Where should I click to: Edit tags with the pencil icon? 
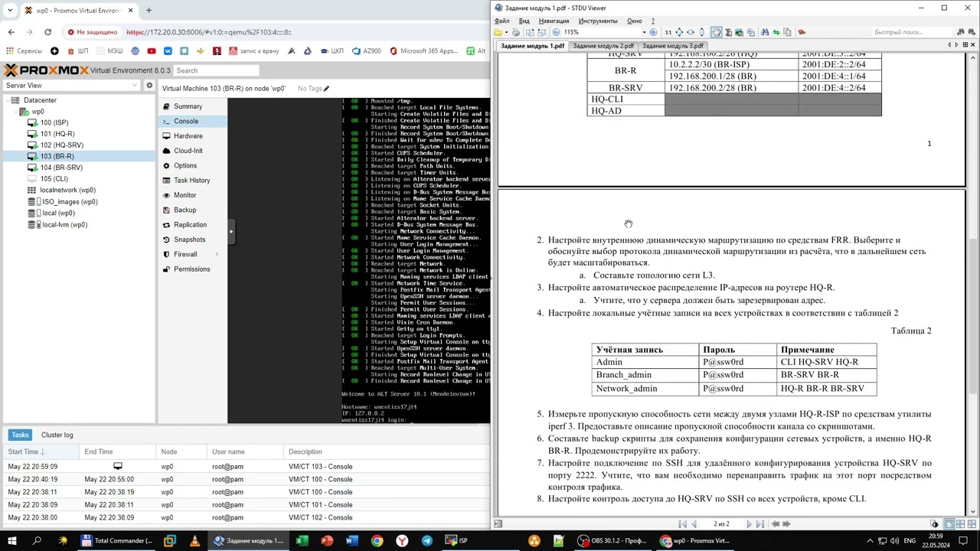(326, 89)
